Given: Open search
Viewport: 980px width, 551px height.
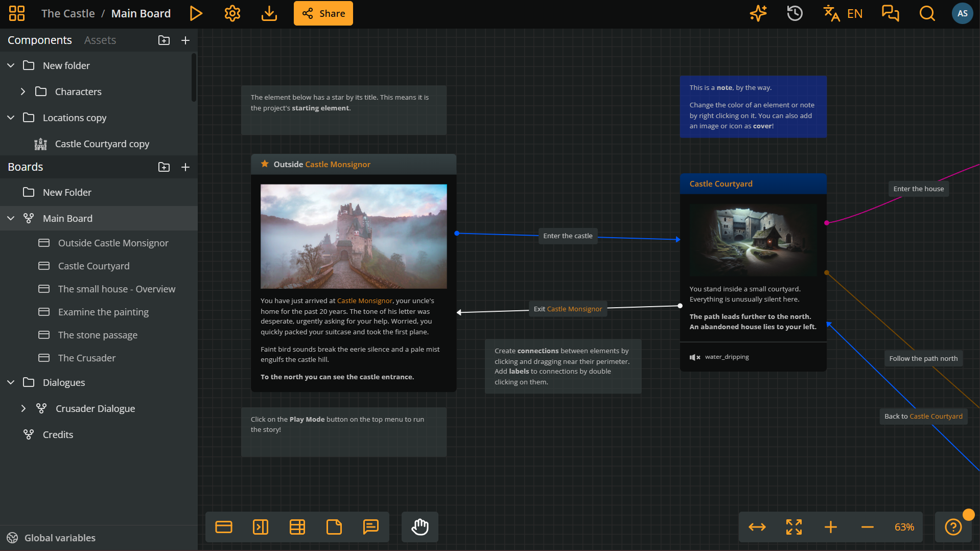Looking at the screenshot, I should (x=927, y=13).
